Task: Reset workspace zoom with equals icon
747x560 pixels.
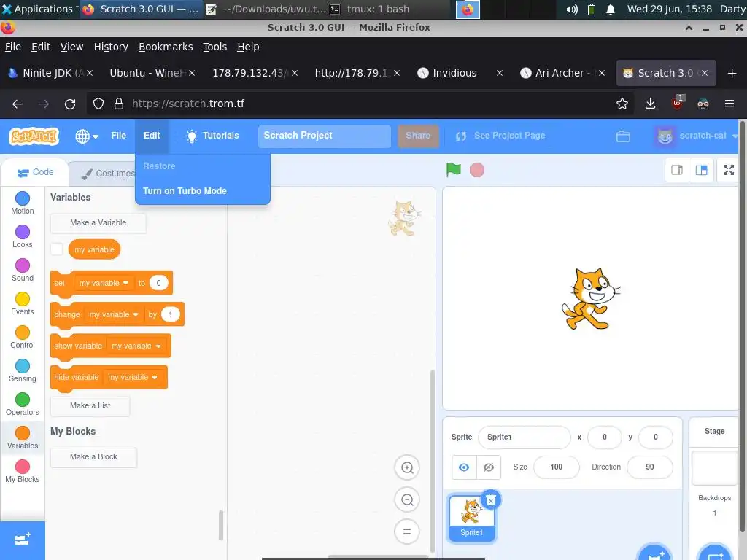Action: (x=407, y=532)
